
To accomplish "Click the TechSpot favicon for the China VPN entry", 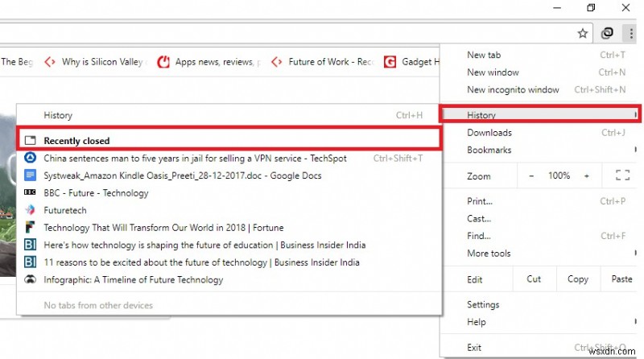I will click(30, 158).
